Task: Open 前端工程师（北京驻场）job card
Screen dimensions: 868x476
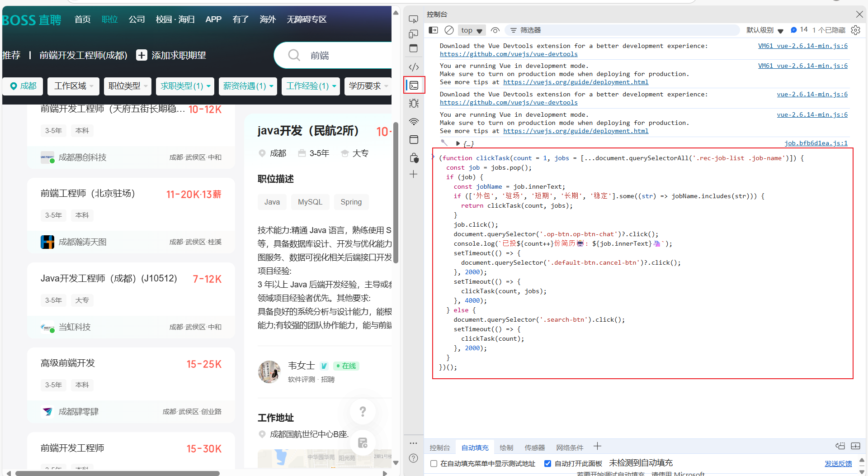Action: click(x=131, y=215)
